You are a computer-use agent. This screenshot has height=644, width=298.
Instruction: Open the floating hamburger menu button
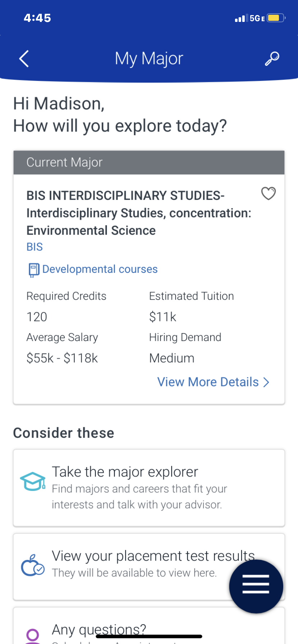[256, 586]
